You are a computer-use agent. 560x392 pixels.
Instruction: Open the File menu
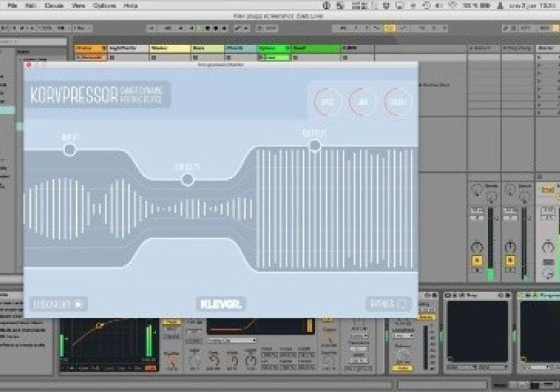[12, 5]
